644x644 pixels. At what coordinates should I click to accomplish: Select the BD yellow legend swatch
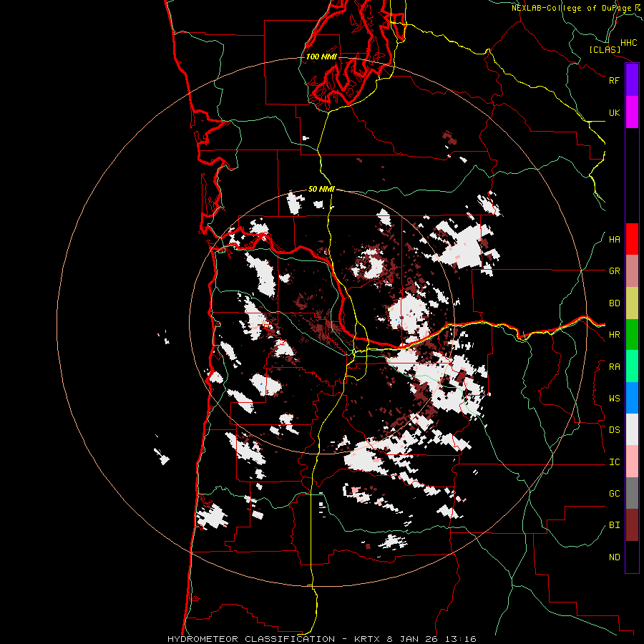tap(632, 303)
